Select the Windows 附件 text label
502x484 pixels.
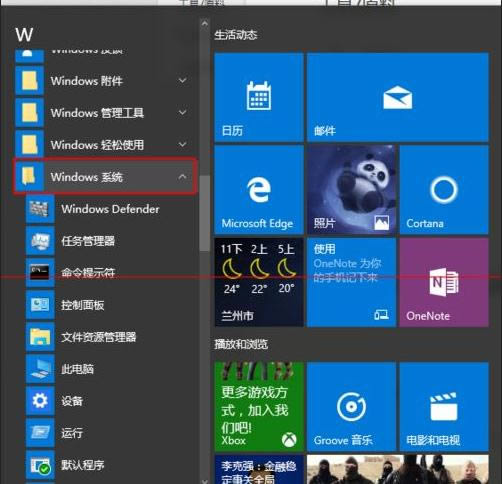87,81
